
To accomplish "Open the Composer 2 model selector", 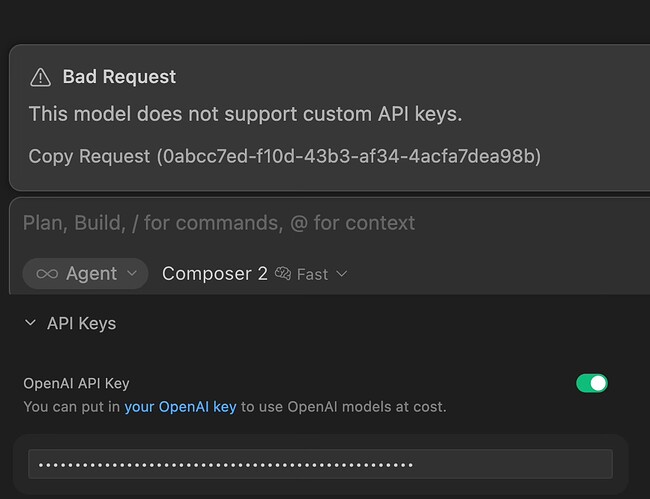I will tap(214, 274).
